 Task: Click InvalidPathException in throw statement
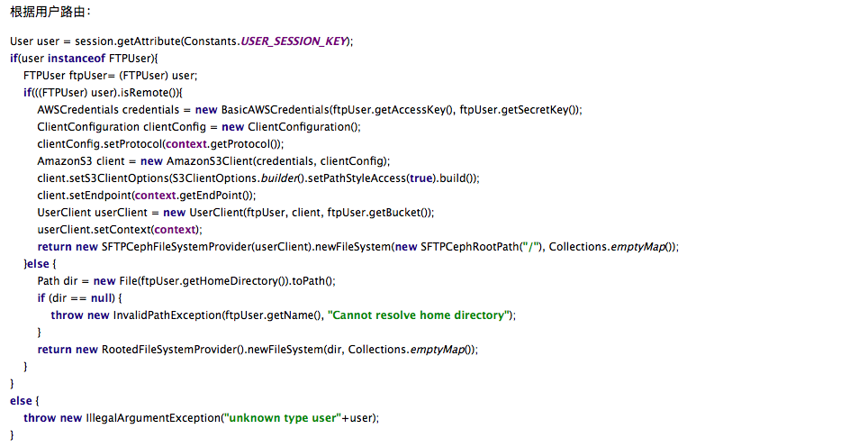[x=167, y=315]
